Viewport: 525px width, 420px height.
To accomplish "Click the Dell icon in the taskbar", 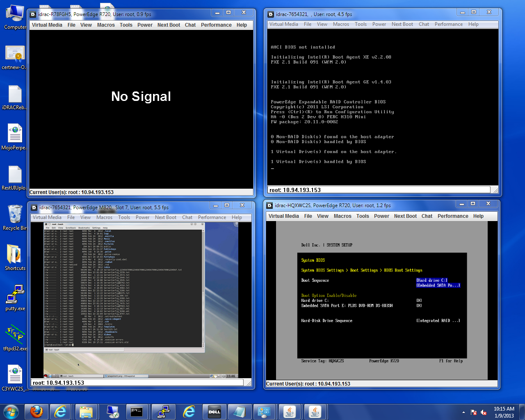I will (x=214, y=411).
